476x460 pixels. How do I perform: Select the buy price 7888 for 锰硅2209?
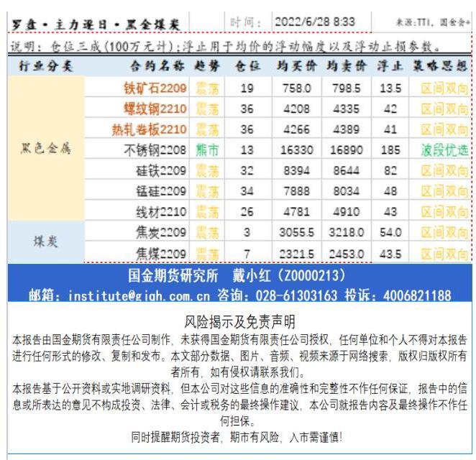[x=296, y=191]
